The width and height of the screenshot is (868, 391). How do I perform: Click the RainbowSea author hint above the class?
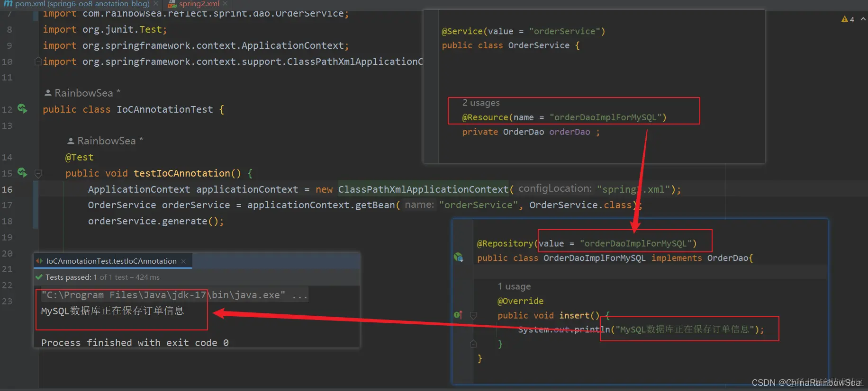pos(83,93)
